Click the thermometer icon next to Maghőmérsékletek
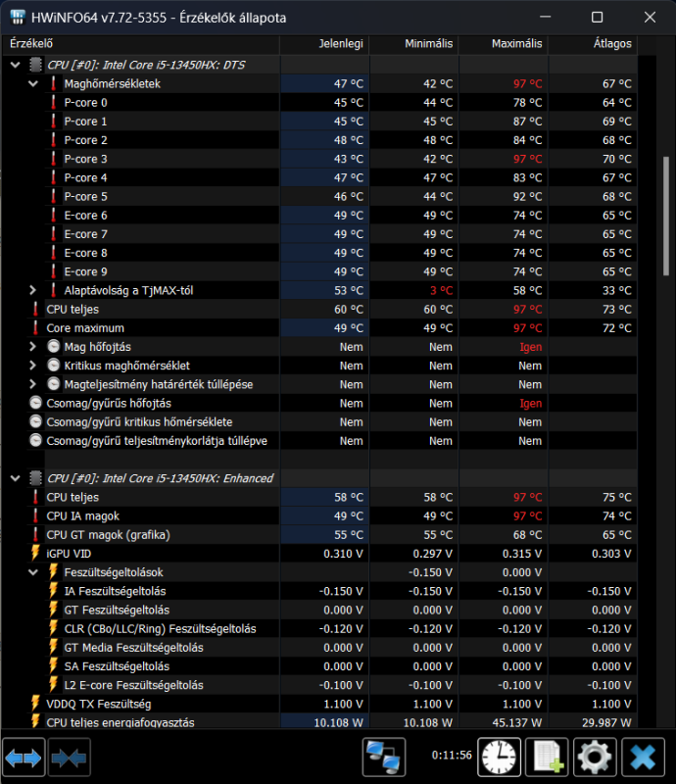The height and width of the screenshot is (784, 676). pyautogui.click(x=54, y=83)
